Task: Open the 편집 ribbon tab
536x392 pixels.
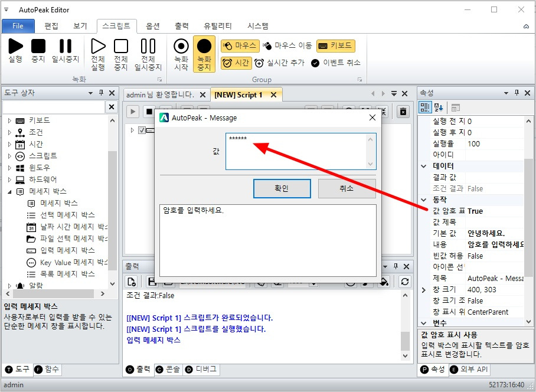Action: [51, 26]
